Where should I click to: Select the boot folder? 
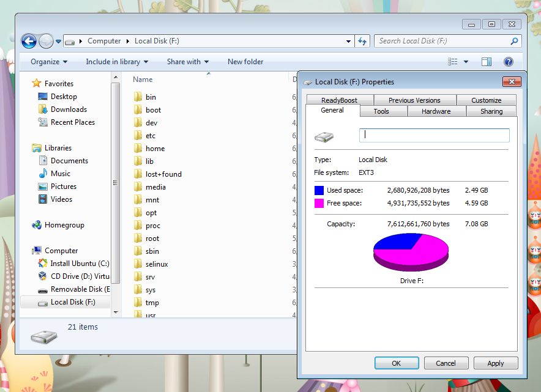[x=153, y=110]
